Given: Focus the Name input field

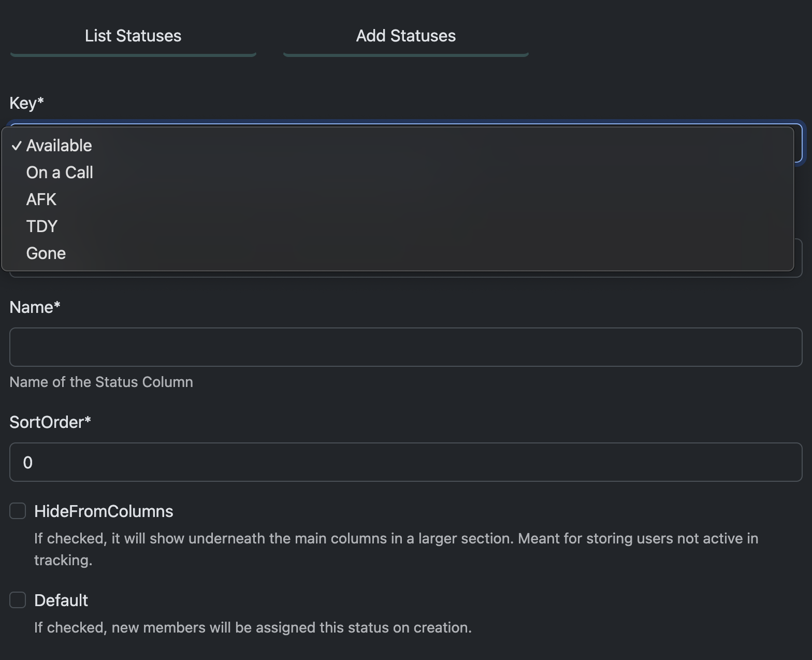Looking at the screenshot, I should pyautogui.click(x=405, y=347).
